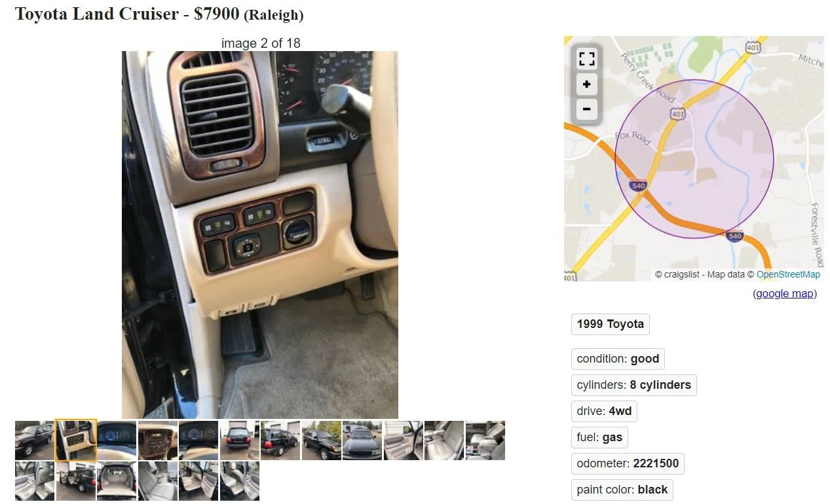Open the map in fullscreen view
The image size is (830, 504).
(x=586, y=59)
